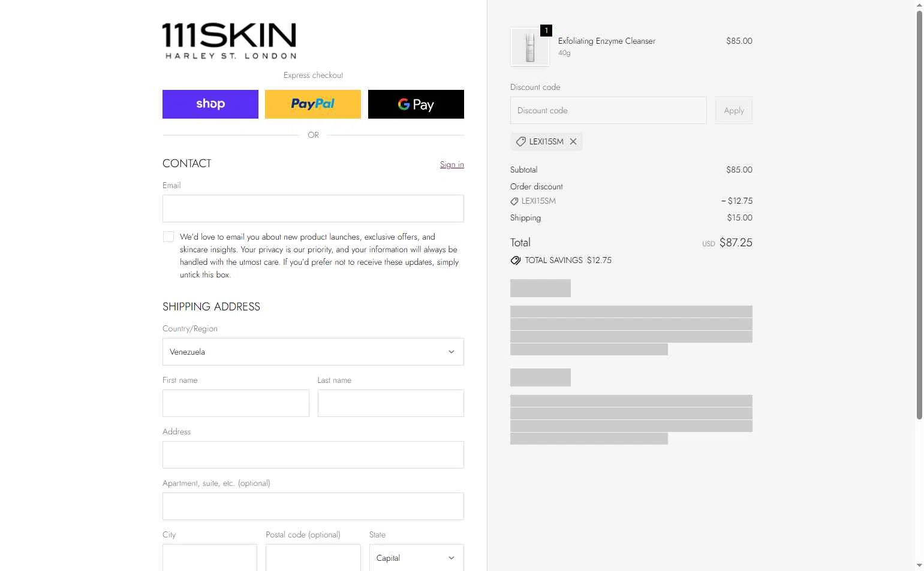Image resolution: width=924 pixels, height=571 pixels.
Task: Pay with Shop Pay express button
Action: tap(210, 104)
